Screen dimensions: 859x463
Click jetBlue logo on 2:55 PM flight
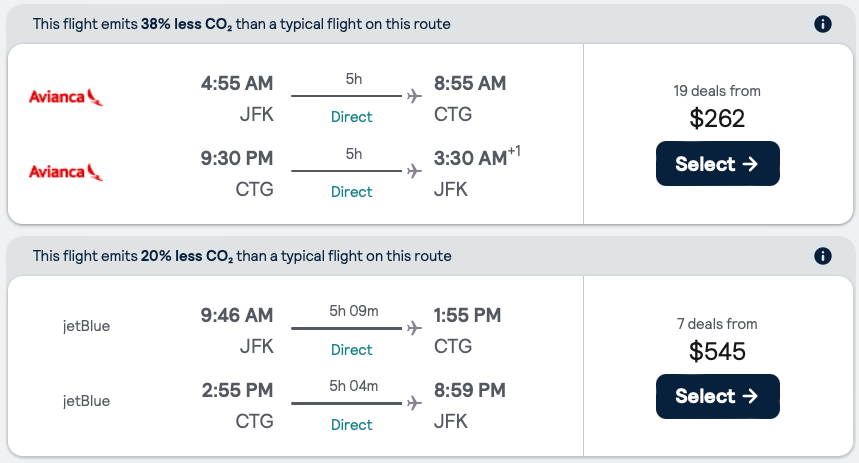[x=86, y=401]
